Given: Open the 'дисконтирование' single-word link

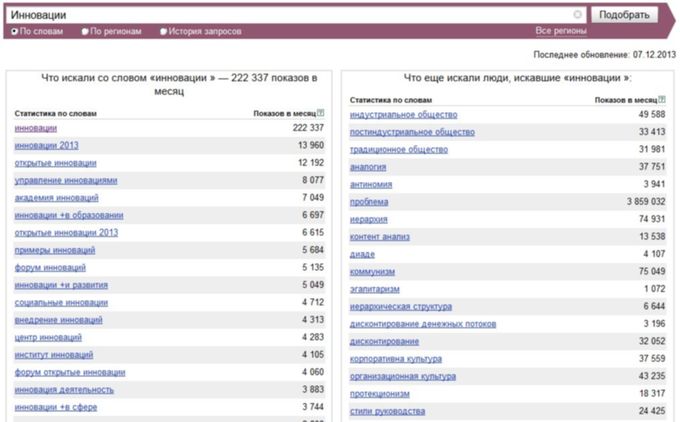Looking at the screenshot, I should (384, 341).
